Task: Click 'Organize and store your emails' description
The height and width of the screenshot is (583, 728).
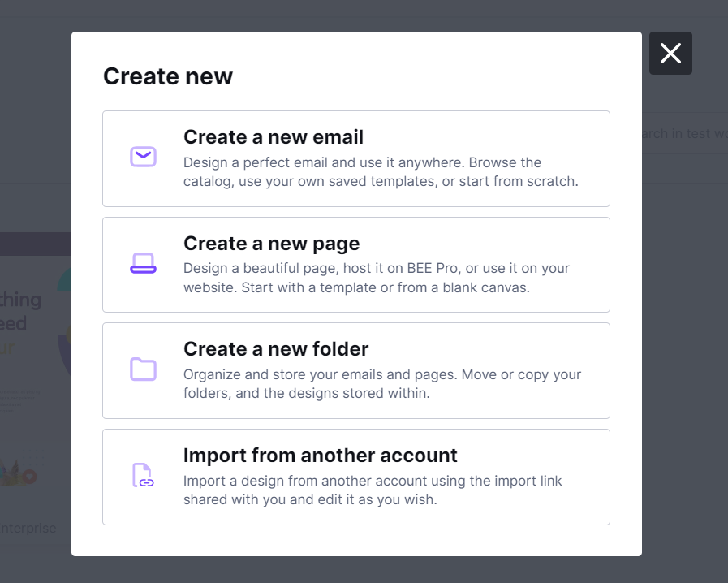Action: pyautogui.click(x=382, y=384)
